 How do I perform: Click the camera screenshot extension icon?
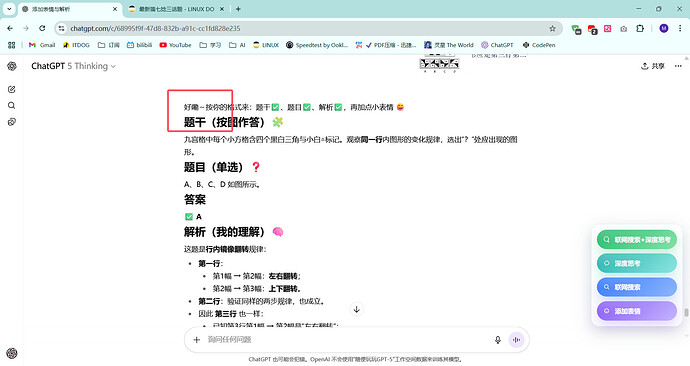coord(624,29)
